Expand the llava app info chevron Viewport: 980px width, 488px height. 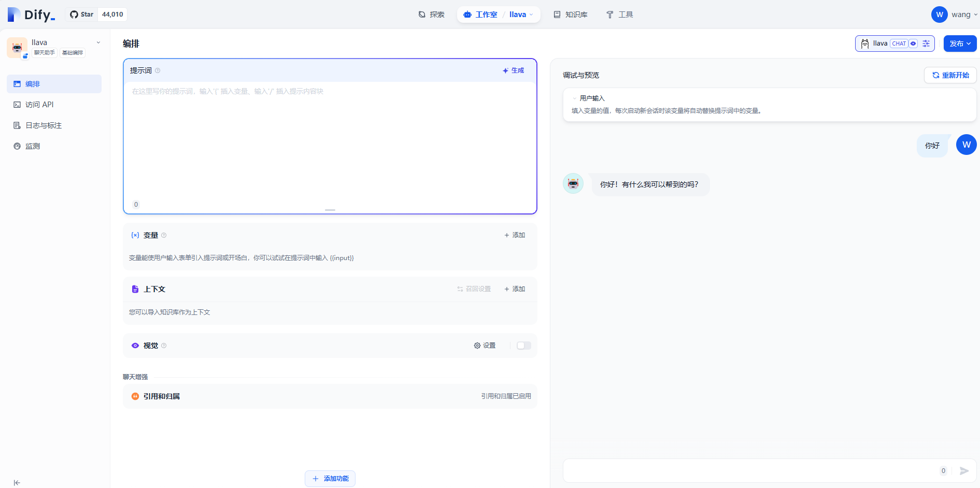[98, 42]
